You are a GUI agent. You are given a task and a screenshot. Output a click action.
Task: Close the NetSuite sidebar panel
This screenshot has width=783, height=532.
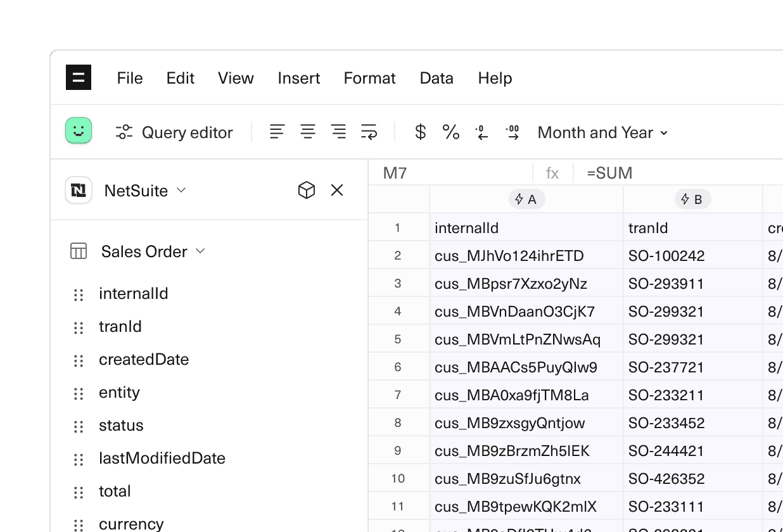coord(336,190)
